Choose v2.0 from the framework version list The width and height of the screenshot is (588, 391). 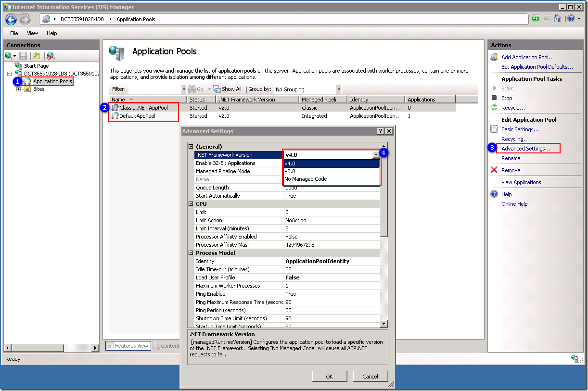click(332, 171)
